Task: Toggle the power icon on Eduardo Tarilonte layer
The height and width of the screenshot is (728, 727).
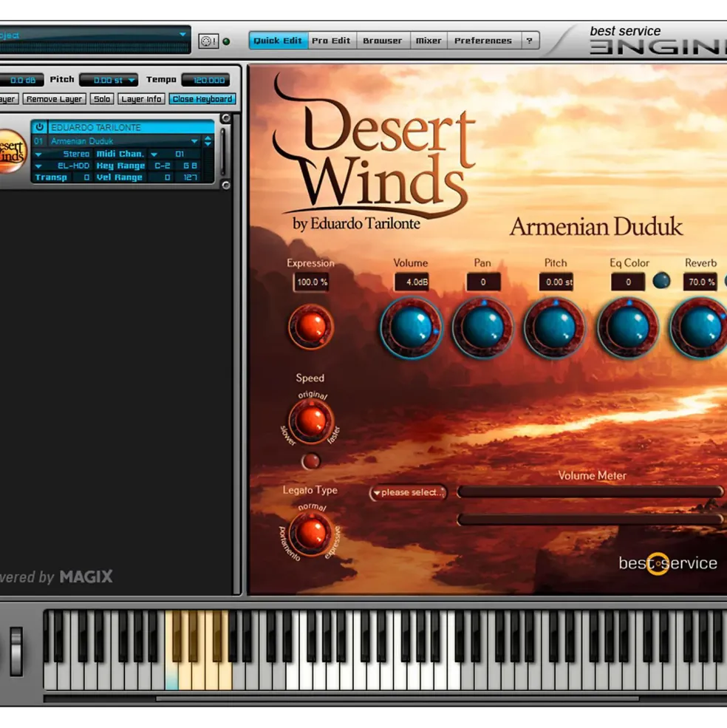Action: 39,126
